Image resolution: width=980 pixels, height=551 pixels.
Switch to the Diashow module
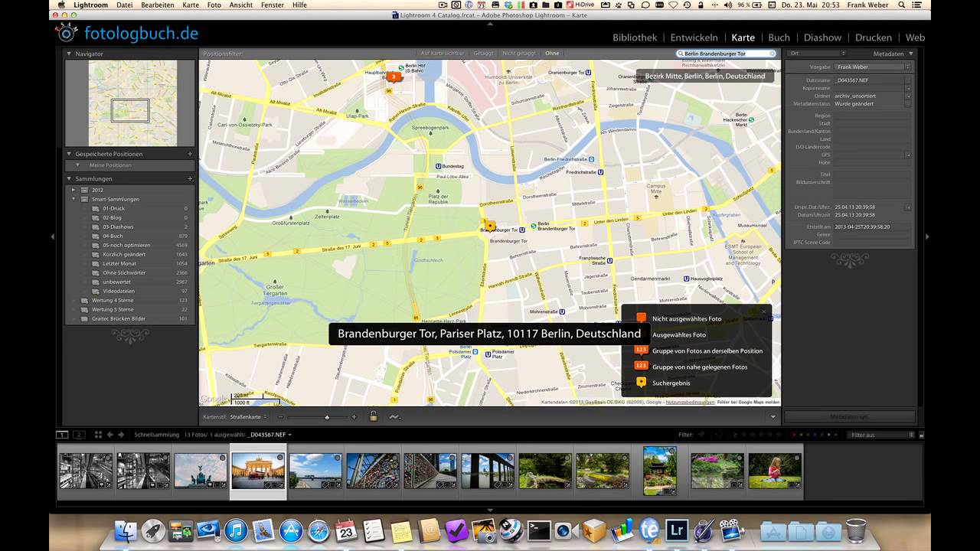pyautogui.click(x=822, y=37)
